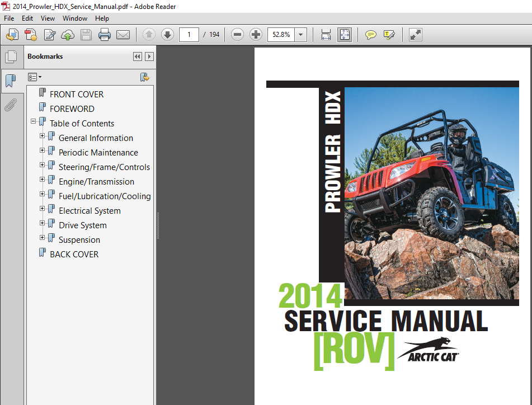This screenshot has width=532, height=405.
Task: Select the Fuel/Lubrication/Cooling bookmark text
Action: (x=105, y=196)
